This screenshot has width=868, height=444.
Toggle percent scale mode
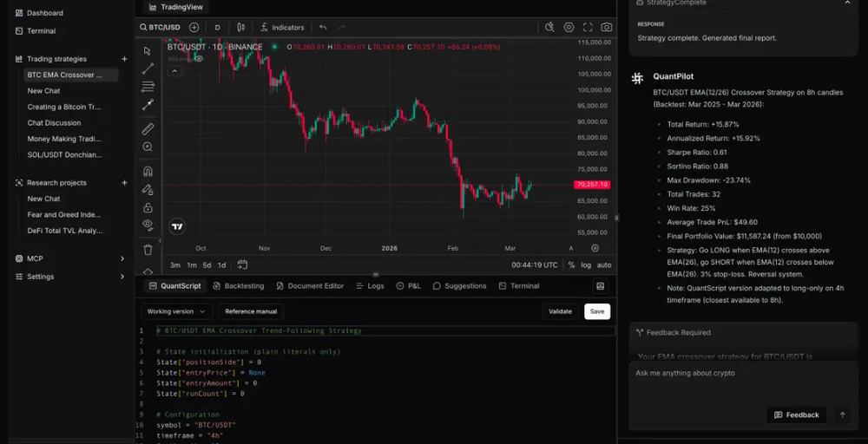tap(571, 264)
